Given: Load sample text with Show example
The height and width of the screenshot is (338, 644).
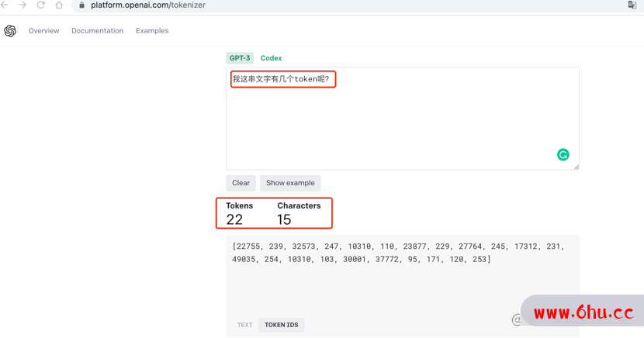Looking at the screenshot, I should 290,183.
